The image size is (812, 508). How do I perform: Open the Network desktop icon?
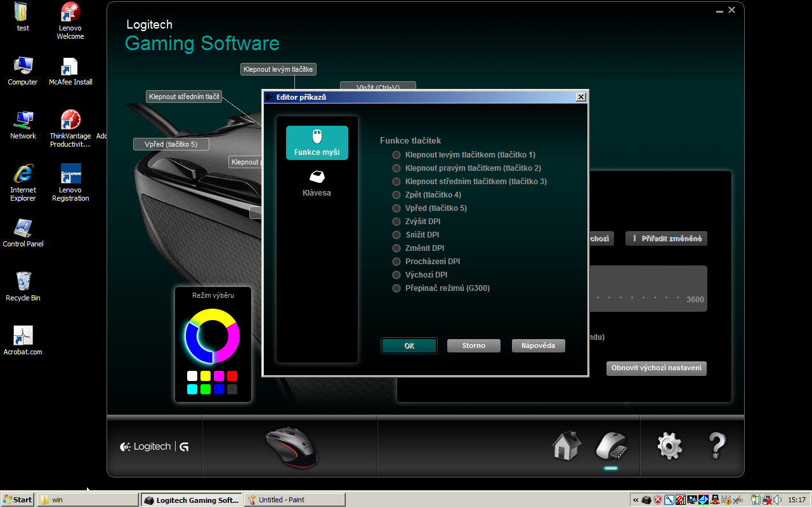click(23, 125)
